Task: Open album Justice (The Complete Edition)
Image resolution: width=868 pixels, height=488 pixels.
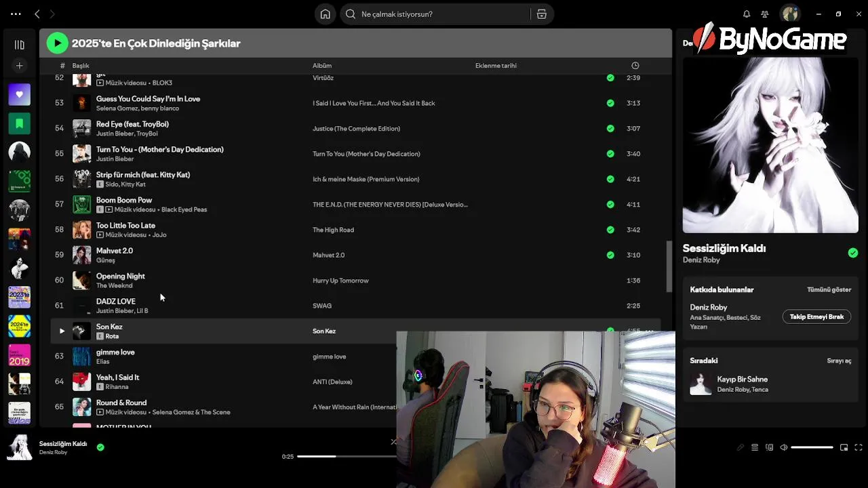Action: tap(356, 129)
